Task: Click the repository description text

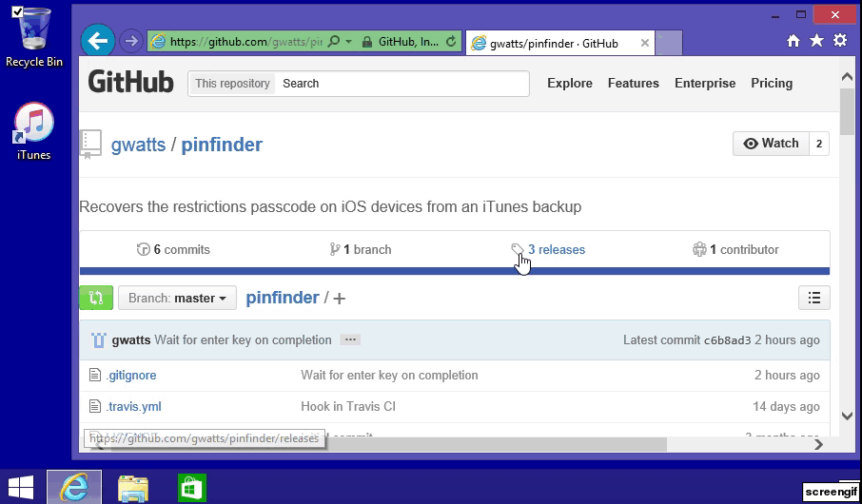Action: 330,207
